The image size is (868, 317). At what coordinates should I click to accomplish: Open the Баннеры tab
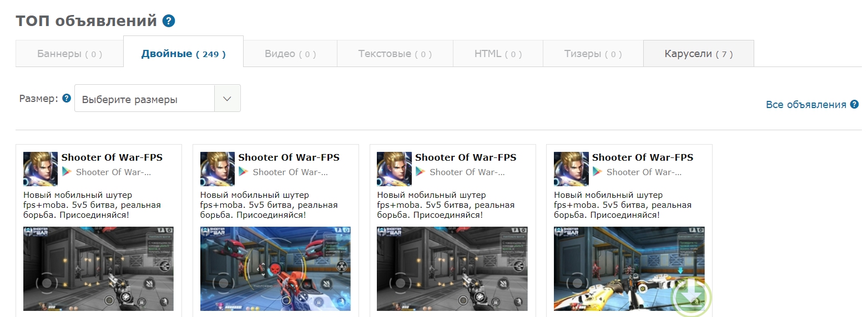coord(69,54)
